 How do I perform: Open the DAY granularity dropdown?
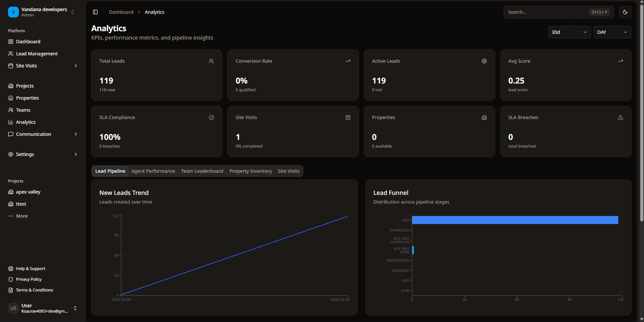coord(611,32)
